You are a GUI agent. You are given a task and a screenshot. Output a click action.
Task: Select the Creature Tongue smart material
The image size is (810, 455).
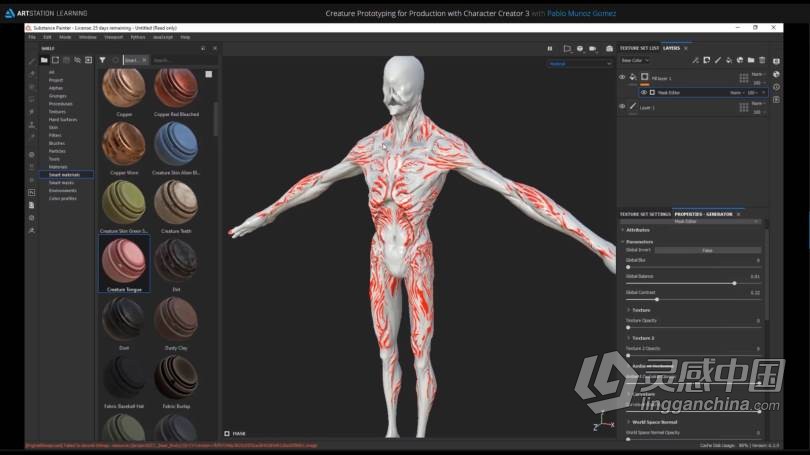[x=124, y=264]
